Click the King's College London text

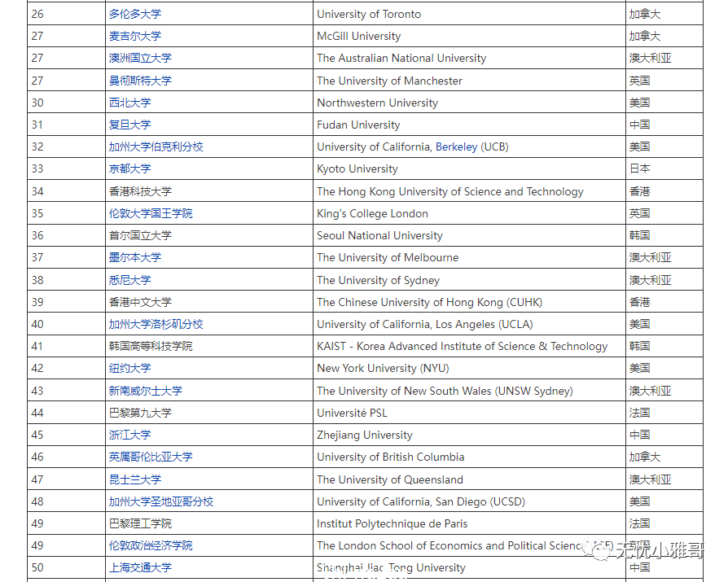[x=372, y=213]
